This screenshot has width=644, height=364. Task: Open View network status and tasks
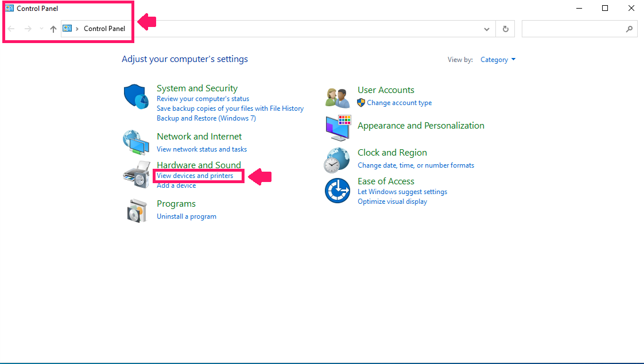tap(201, 149)
